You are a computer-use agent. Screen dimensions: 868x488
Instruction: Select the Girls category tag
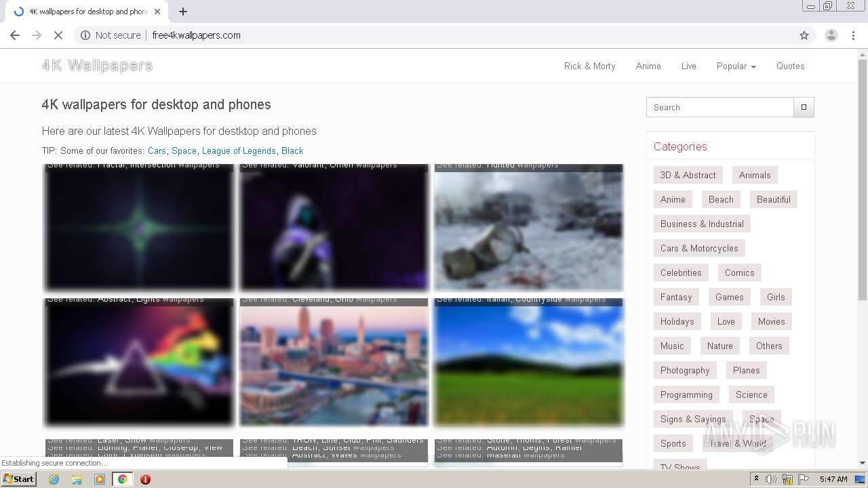776,297
